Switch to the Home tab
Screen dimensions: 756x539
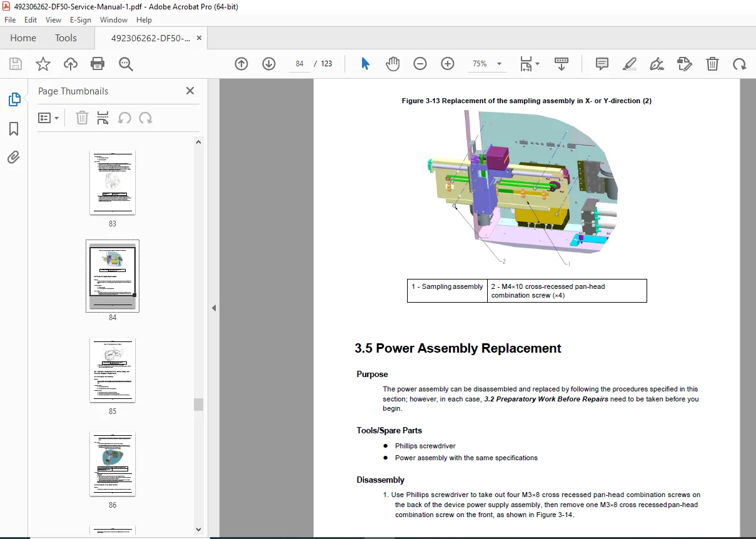click(23, 38)
